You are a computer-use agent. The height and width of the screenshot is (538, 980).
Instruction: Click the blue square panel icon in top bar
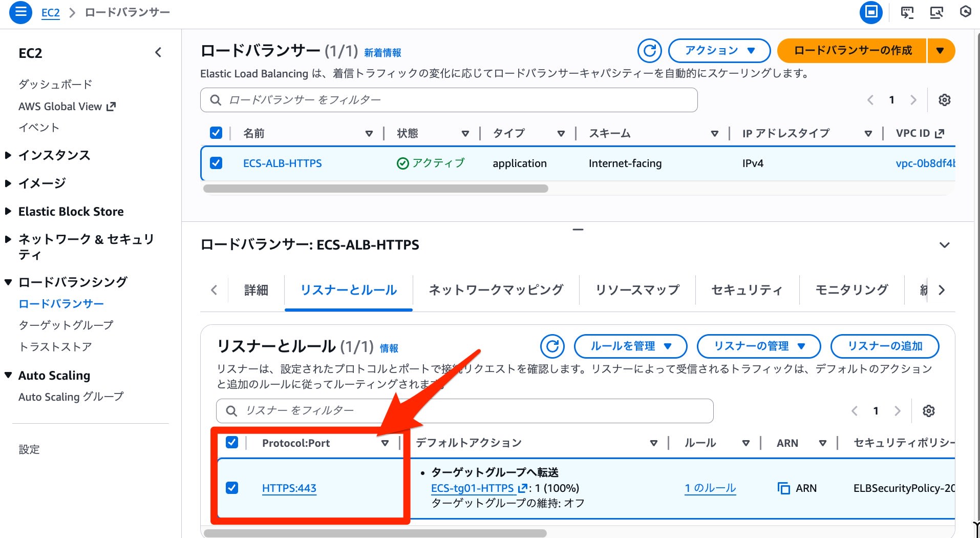[x=871, y=12]
